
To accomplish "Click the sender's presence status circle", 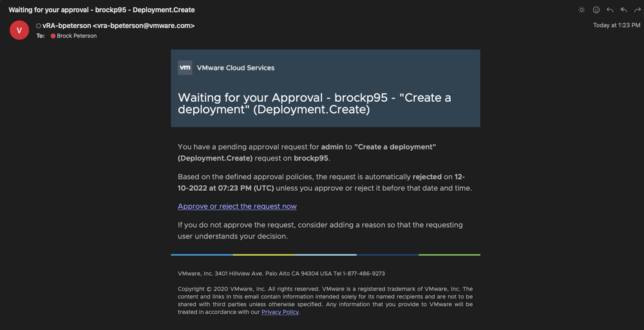I will (39, 26).
